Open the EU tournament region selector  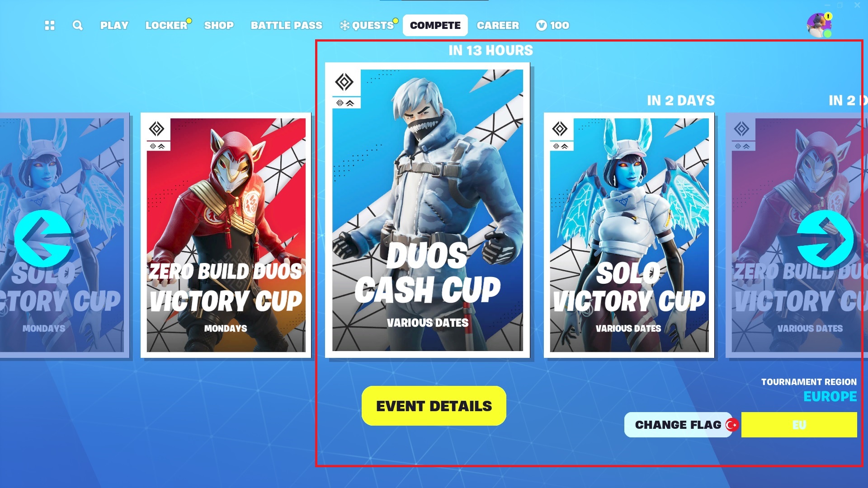coord(799,425)
